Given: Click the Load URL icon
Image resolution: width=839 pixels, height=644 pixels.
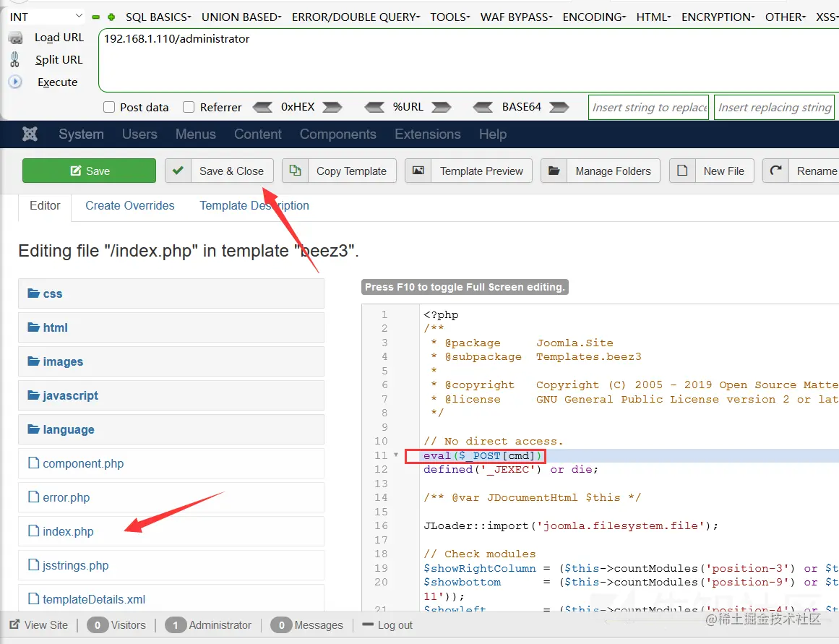Looking at the screenshot, I should point(16,38).
